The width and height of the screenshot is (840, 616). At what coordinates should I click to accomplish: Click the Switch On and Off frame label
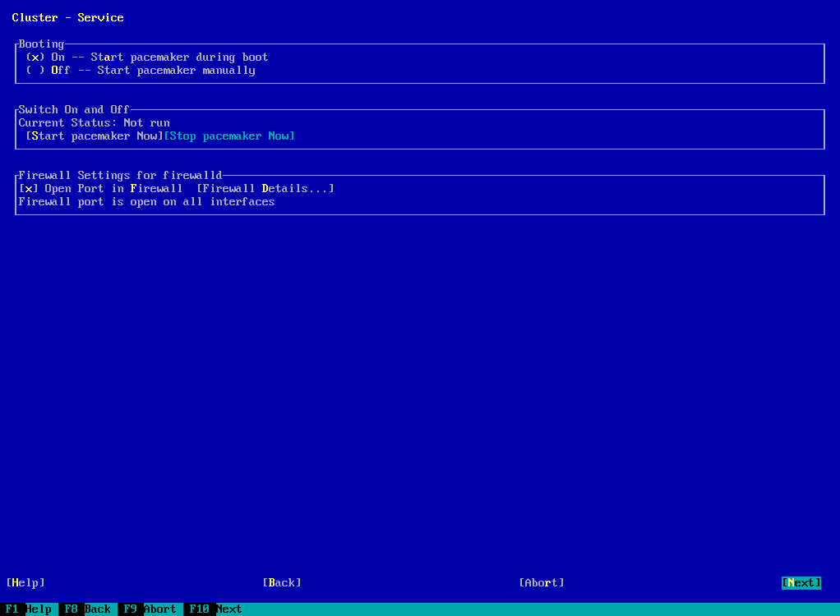[x=74, y=110]
